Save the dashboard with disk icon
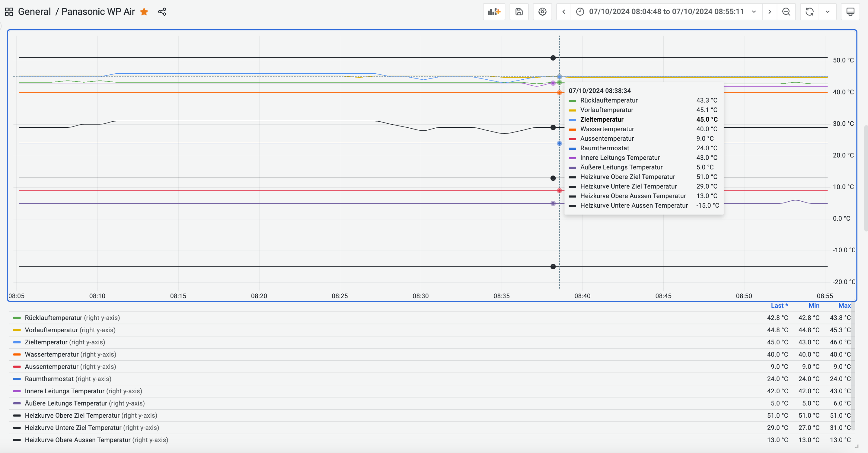The width and height of the screenshot is (868, 453). click(519, 12)
